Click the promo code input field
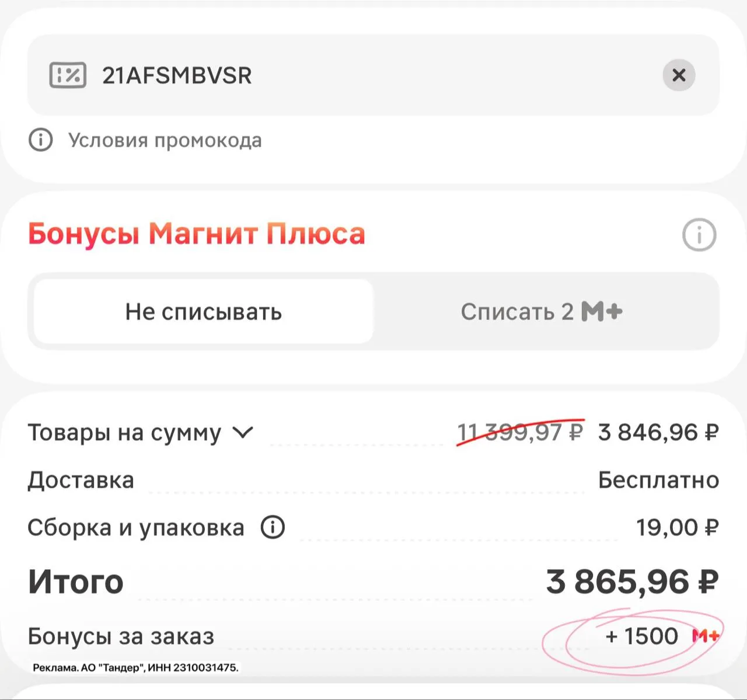This screenshot has width=747, height=700. (x=373, y=75)
